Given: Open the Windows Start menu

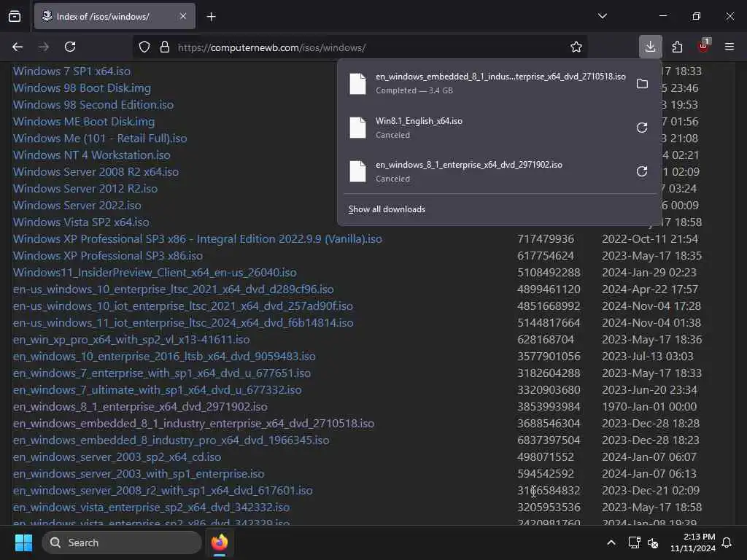Looking at the screenshot, I should (x=23, y=542).
